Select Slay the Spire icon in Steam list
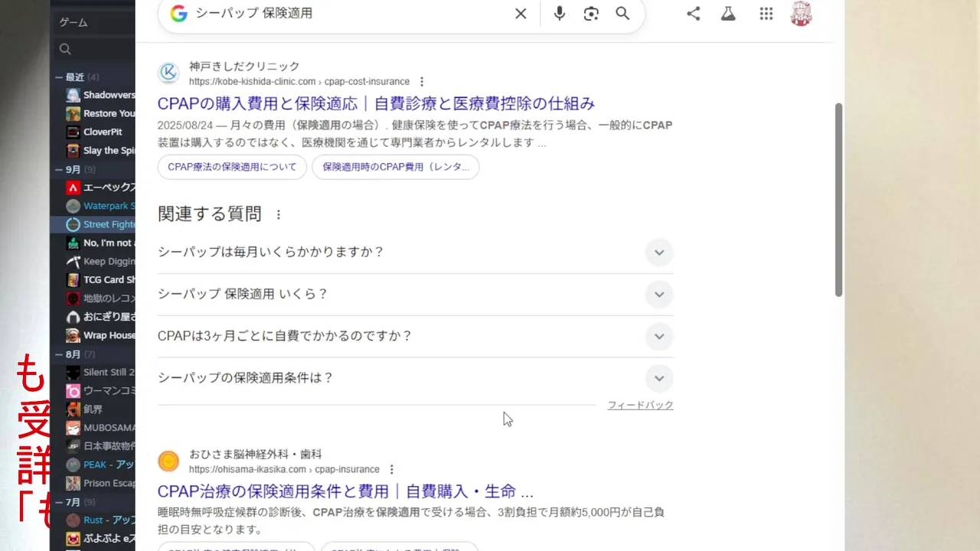The width and height of the screenshot is (980, 551). (73, 151)
